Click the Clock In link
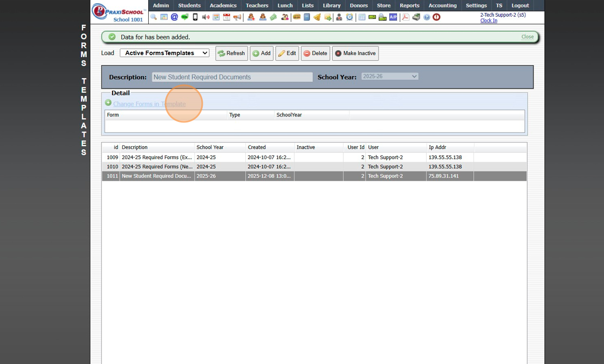Viewport: 604px width, 364px height. pyautogui.click(x=489, y=20)
